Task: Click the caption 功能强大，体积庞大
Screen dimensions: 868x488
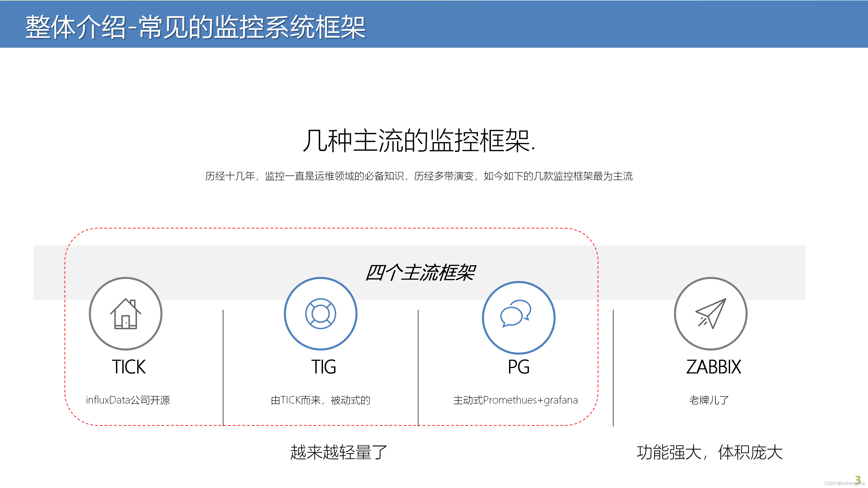Action: tap(710, 452)
